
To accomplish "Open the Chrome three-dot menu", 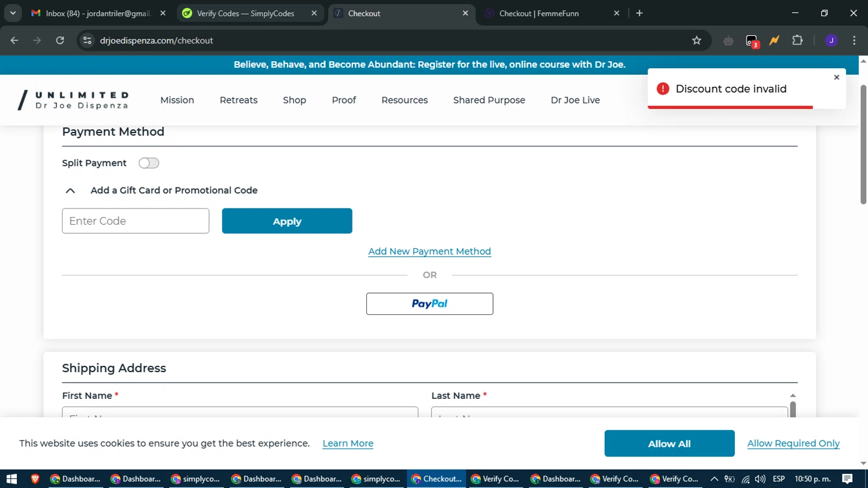I will [854, 41].
